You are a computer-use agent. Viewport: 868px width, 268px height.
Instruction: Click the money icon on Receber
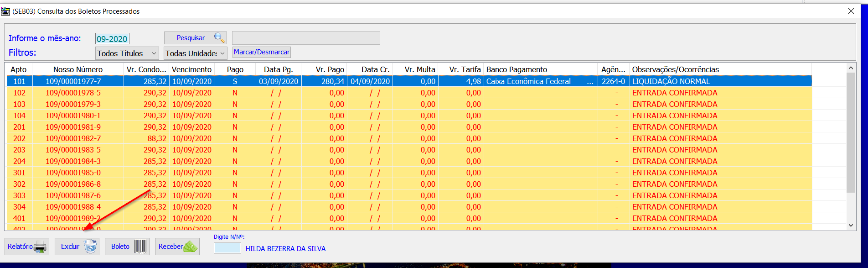pos(191,247)
